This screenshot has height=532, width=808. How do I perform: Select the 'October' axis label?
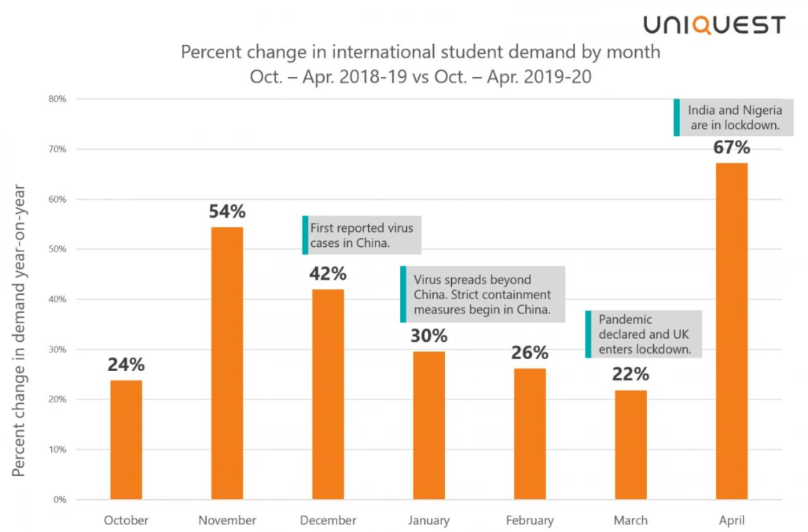126,520
